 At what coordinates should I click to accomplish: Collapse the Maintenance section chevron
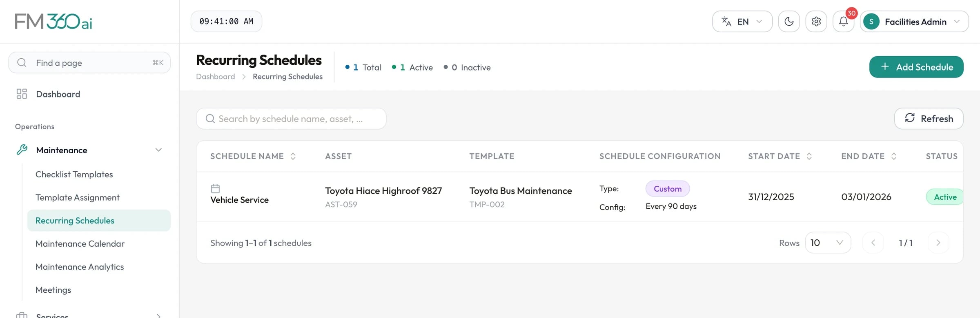coord(158,150)
